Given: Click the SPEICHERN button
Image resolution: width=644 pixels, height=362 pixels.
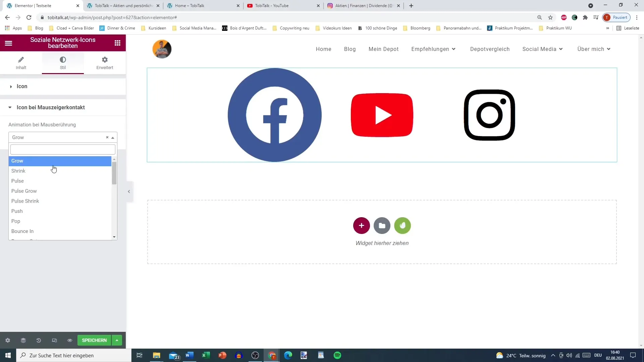Looking at the screenshot, I should click(94, 340).
